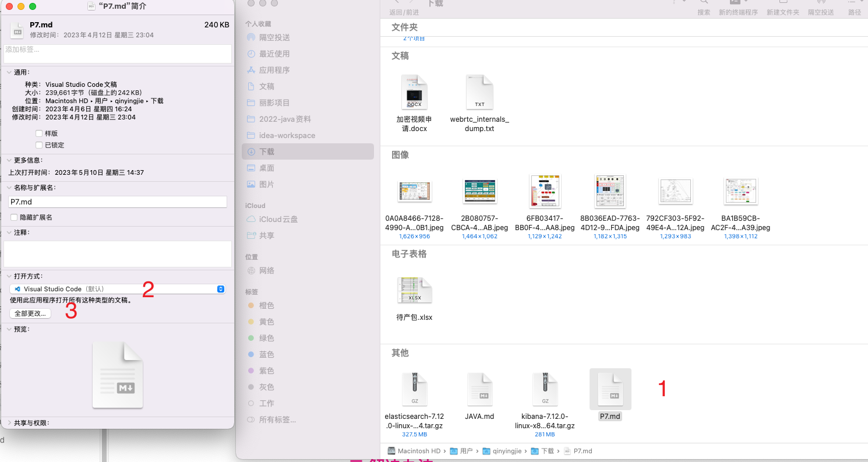
Task: Expand the 共享与权限 section
Action: point(9,423)
